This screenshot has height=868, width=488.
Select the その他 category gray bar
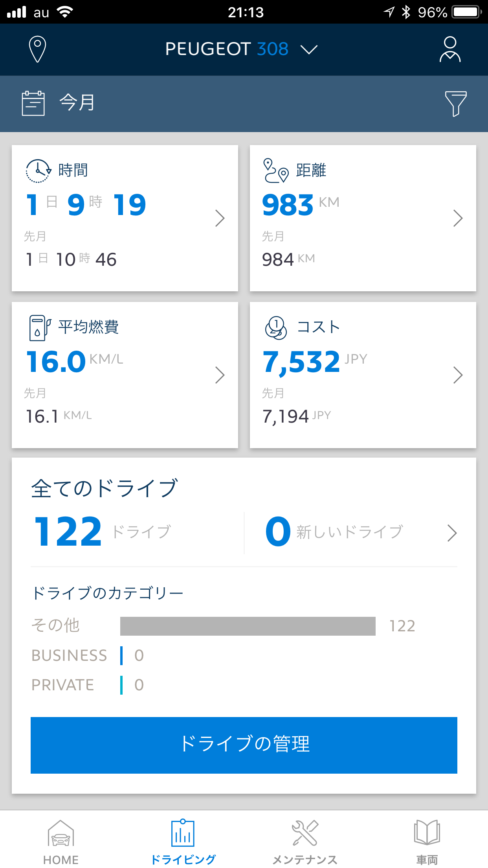(x=248, y=626)
